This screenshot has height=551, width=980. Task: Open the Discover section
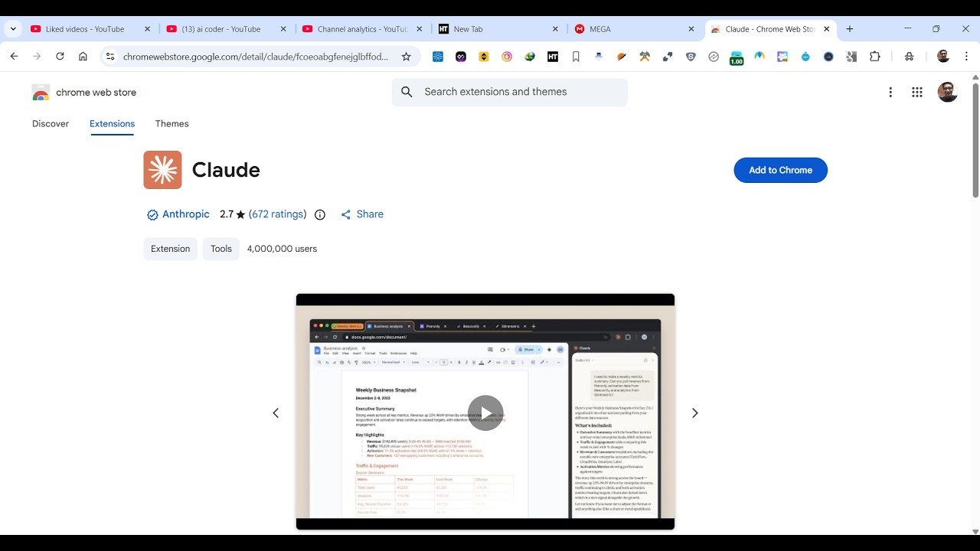tap(51, 124)
